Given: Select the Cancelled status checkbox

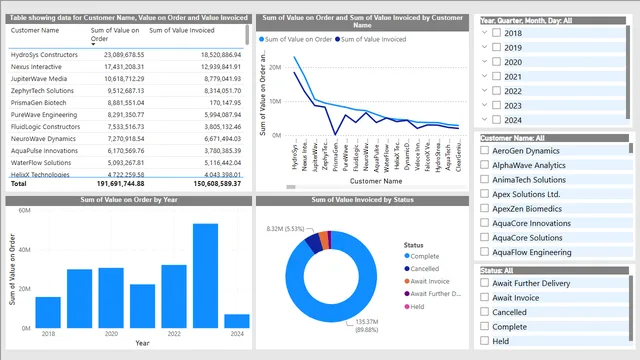Looking at the screenshot, I should pyautogui.click(x=484, y=312).
